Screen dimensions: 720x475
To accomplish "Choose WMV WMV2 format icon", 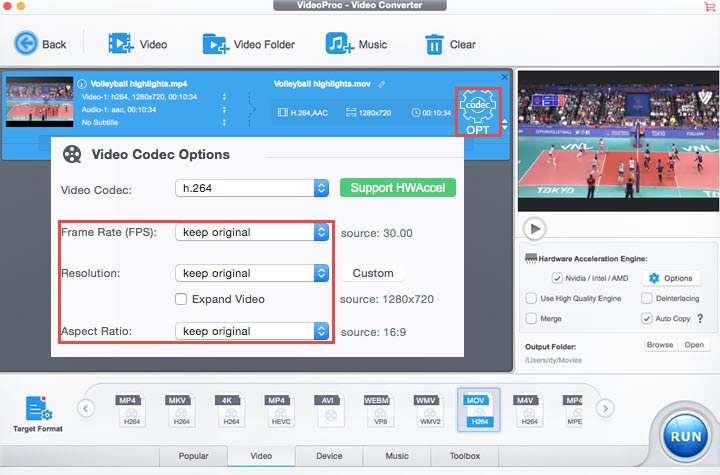I will tap(429, 411).
